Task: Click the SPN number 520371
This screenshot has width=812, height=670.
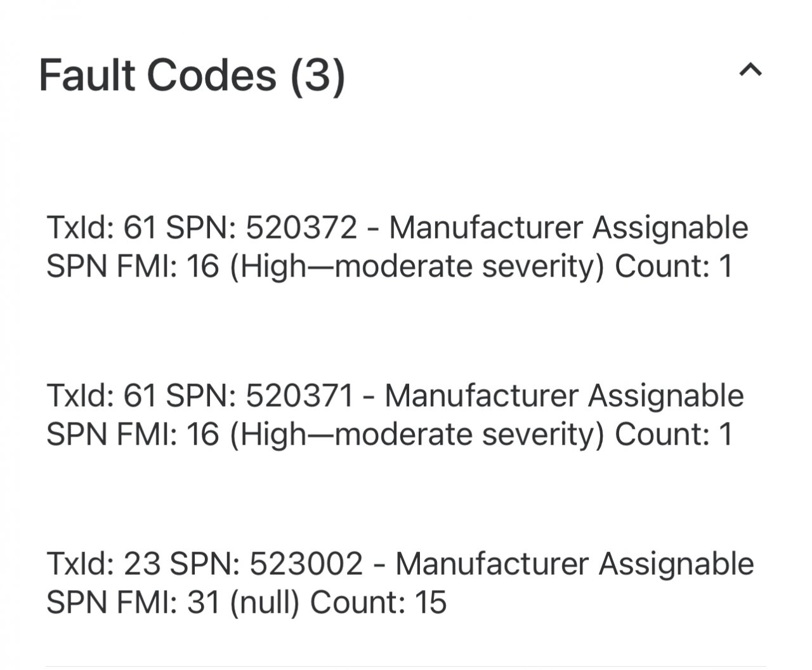Action: click(299, 396)
